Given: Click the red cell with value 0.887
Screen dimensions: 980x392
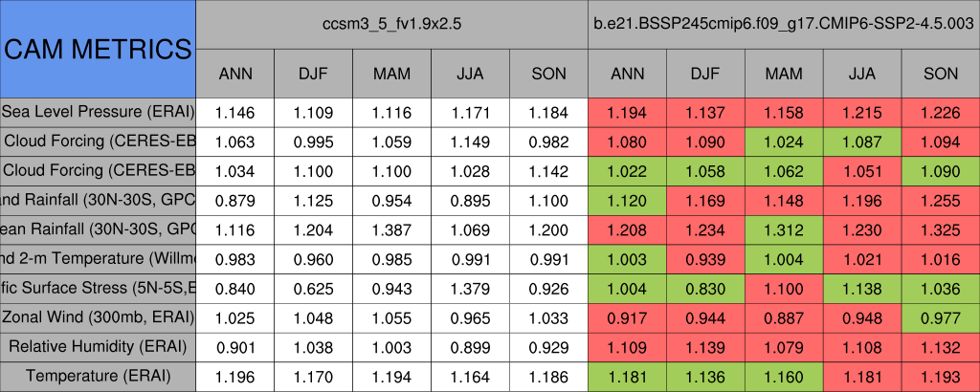Looking at the screenshot, I should click(784, 317).
